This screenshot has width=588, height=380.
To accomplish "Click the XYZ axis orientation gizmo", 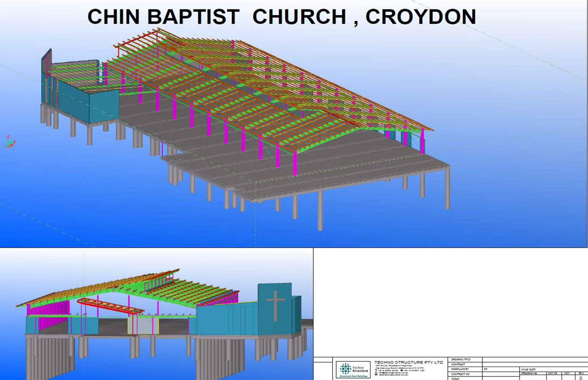I will pyautogui.click(x=9, y=142).
